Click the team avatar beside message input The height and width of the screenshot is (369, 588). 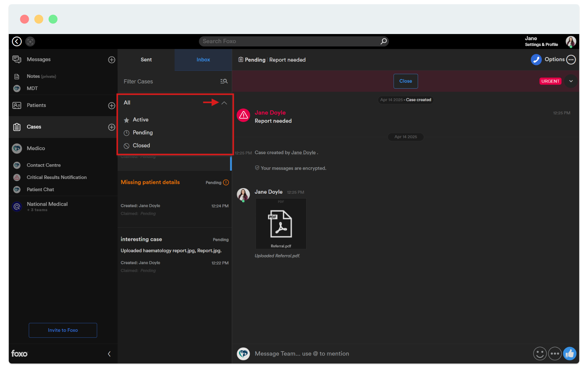(243, 354)
